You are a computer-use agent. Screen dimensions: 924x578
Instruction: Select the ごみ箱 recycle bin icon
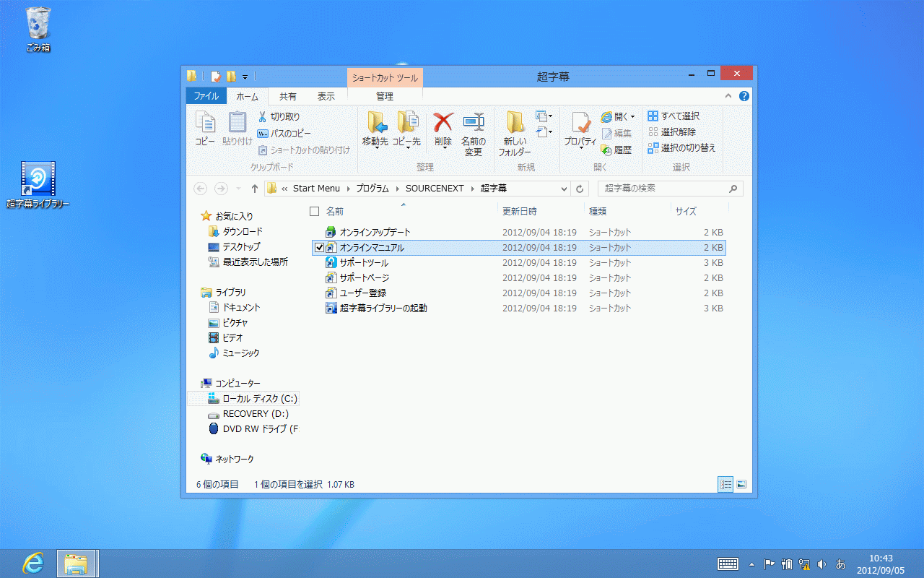[38, 30]
